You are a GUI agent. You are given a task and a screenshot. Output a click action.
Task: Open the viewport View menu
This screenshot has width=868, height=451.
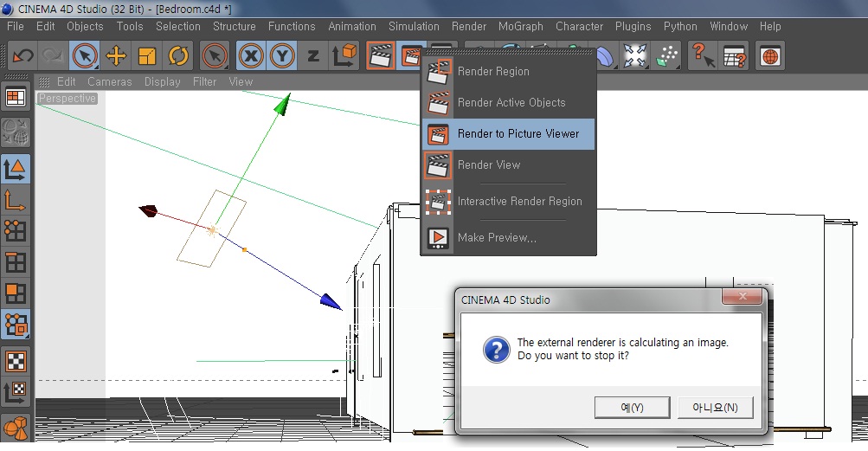click(x=241, y=82)
